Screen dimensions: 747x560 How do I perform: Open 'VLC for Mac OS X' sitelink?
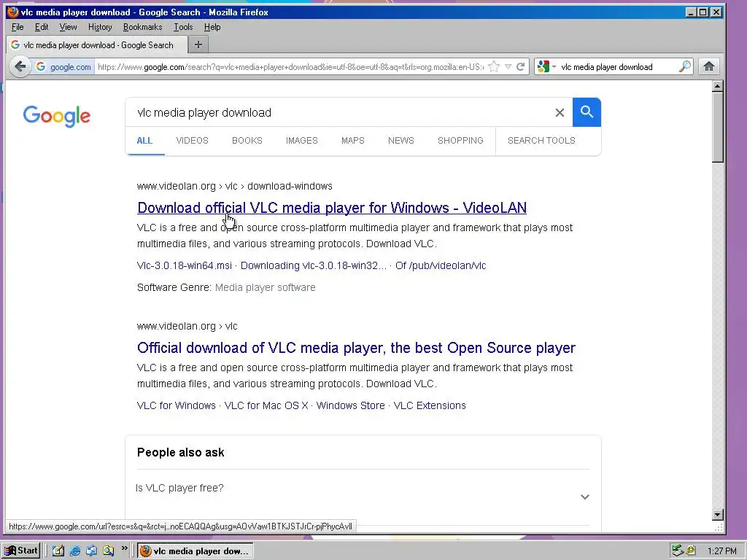pyautogui.click(x=266, y=405)
